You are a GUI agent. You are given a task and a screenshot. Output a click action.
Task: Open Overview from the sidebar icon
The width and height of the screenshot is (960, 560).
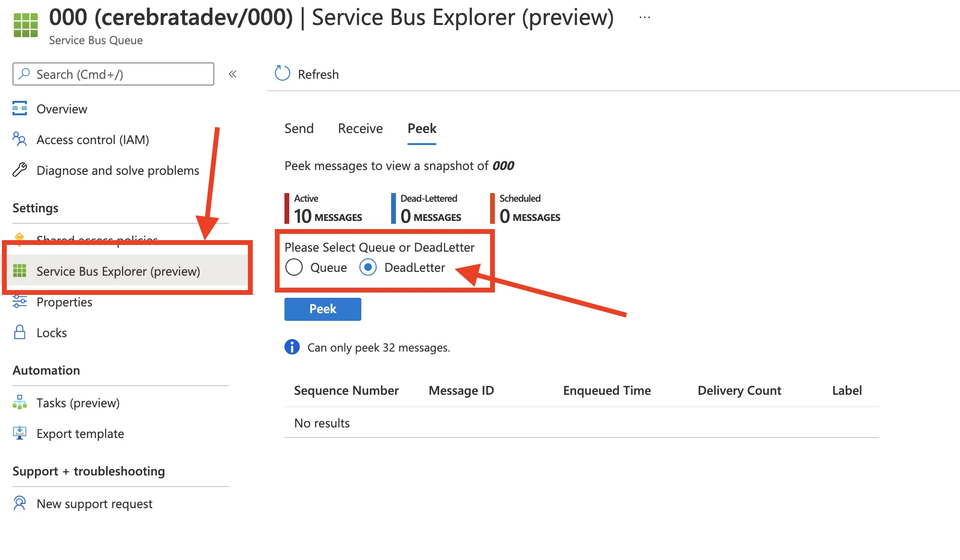click(x=20, y=109)
